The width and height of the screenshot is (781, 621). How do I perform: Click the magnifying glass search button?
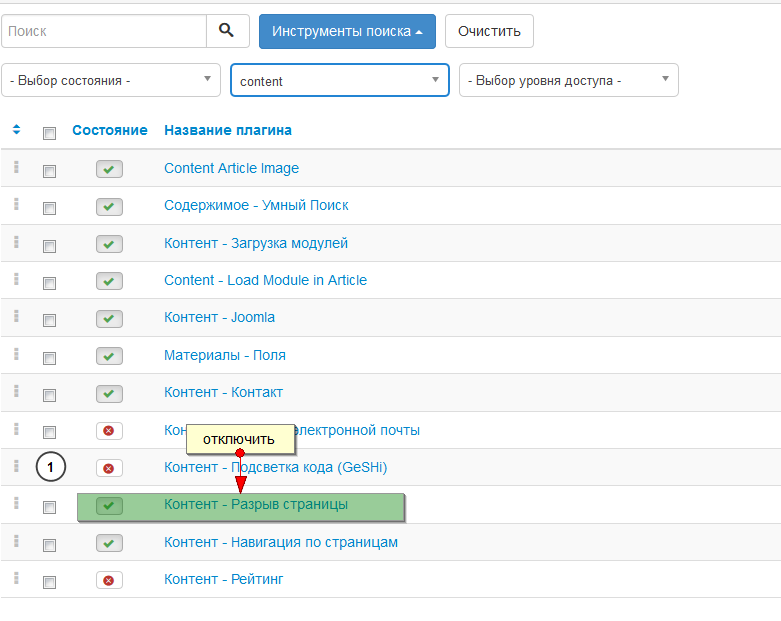pos(227,31)
